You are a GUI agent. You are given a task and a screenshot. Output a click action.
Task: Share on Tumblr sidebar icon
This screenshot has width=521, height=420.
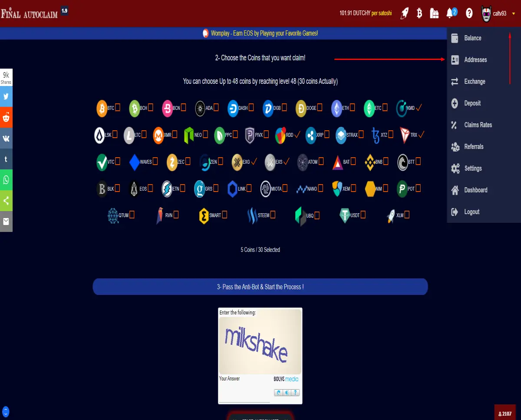click(6, 159)
